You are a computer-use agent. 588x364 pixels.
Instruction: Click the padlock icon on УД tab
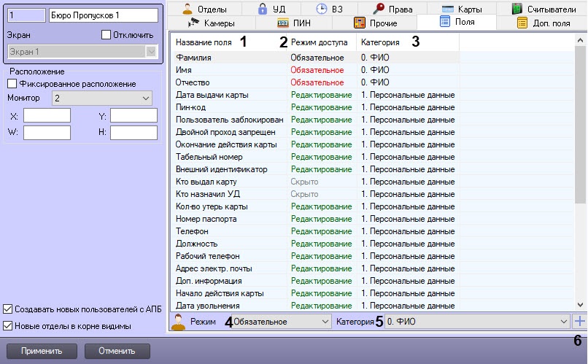[x=262, y=9]
